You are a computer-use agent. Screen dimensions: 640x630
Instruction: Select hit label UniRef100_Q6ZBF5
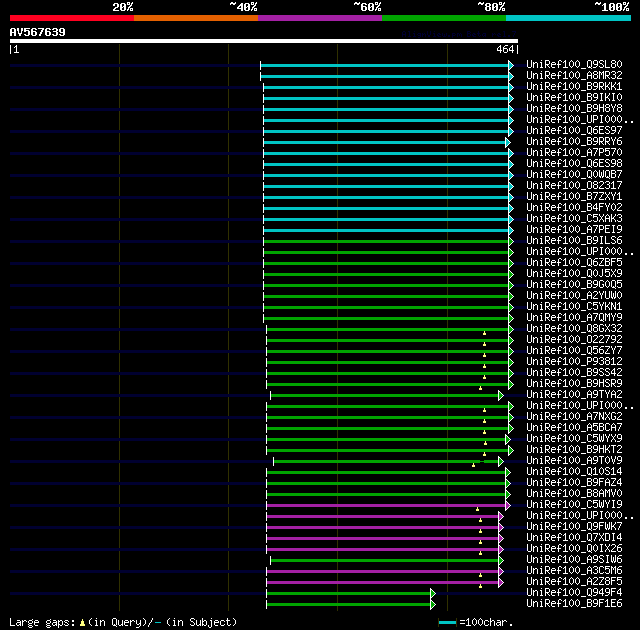point(574,262)
